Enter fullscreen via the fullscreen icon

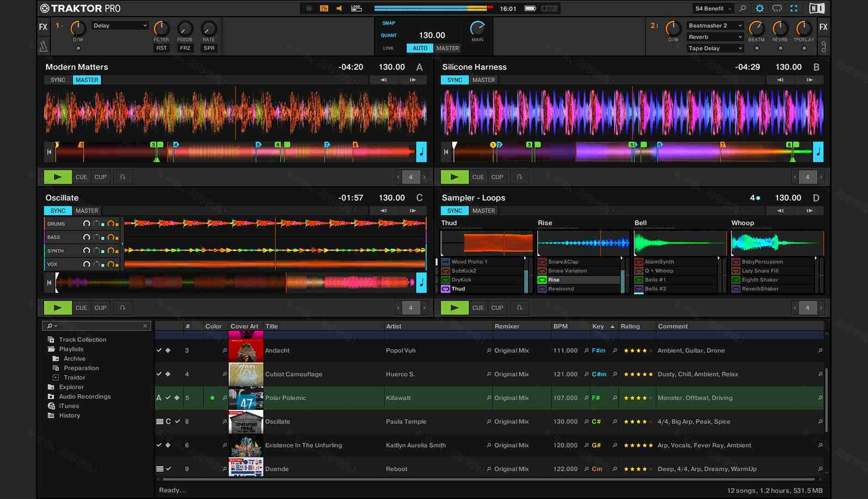click(x=795, y=8)
